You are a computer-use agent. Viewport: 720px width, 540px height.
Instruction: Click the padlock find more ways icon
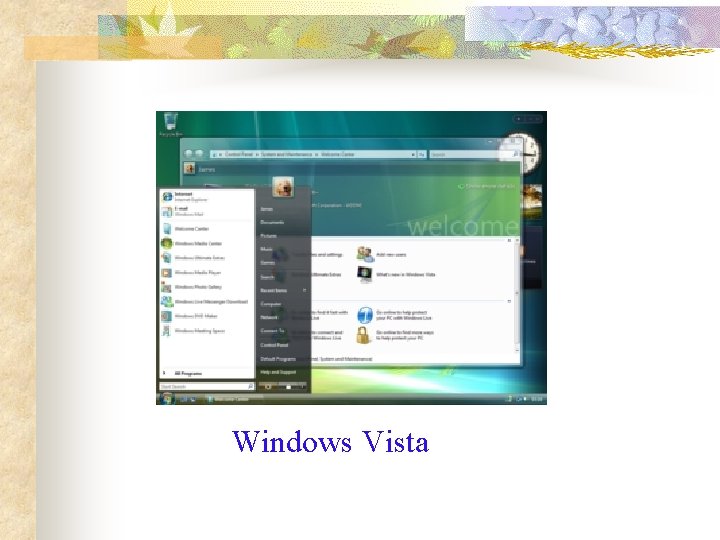pos(363,335)
